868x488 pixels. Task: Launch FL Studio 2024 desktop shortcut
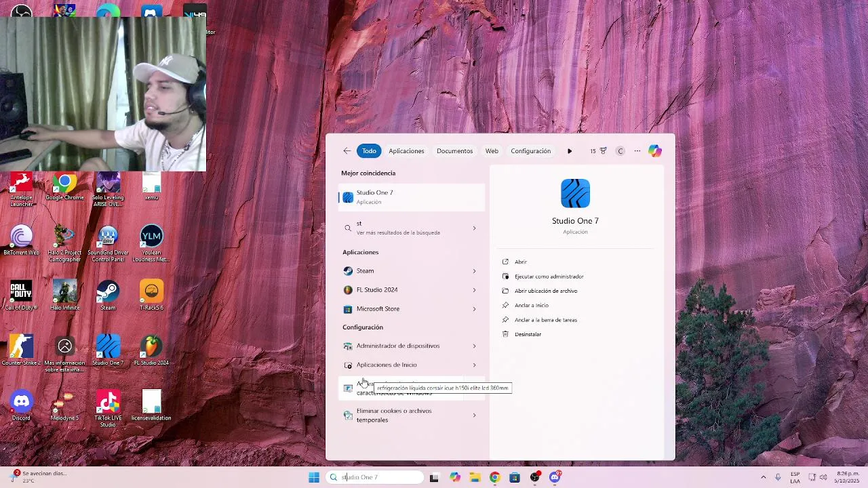click(151, 351)
